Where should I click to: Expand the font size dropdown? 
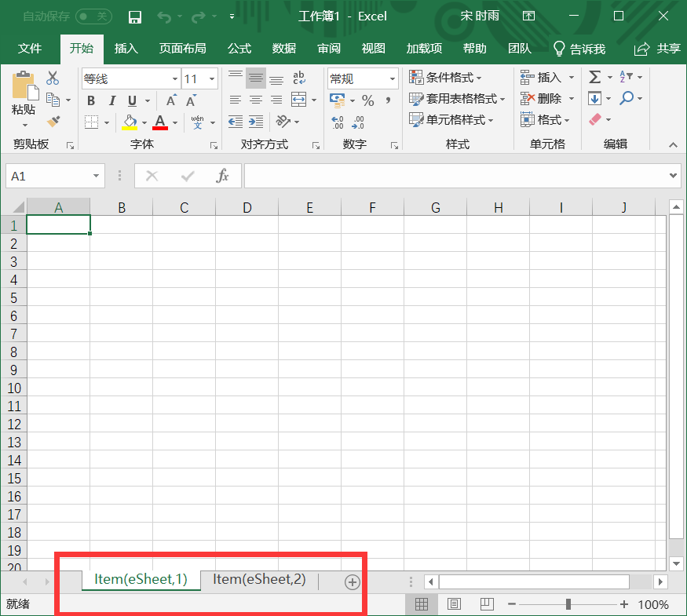click(212, 79)
